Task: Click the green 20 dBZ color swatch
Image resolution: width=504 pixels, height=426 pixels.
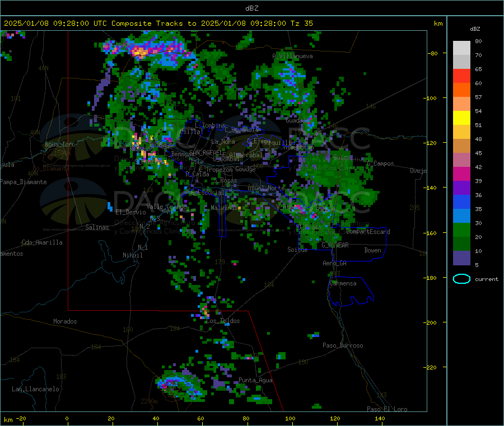Action: (x=461, y=230)
